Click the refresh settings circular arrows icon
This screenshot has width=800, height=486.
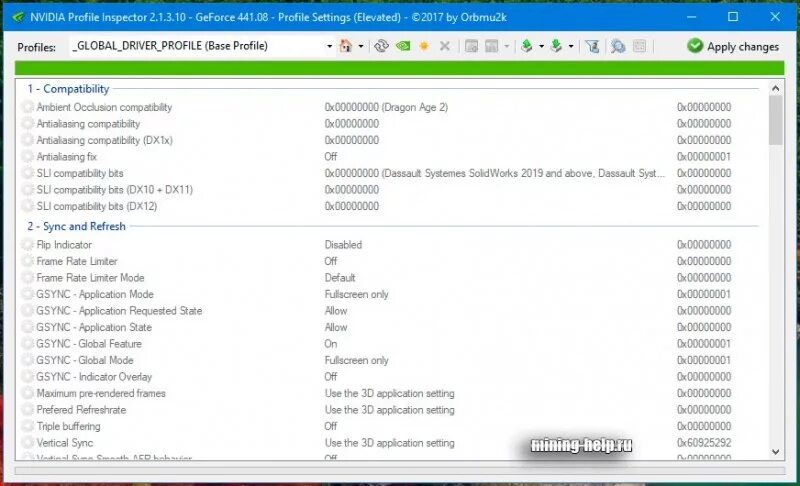381,46
